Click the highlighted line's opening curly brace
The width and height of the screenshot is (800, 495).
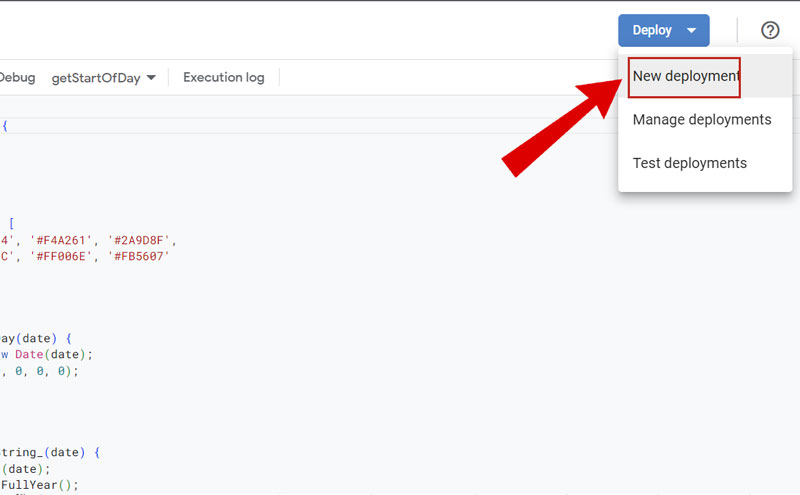(x=5, y=126)
